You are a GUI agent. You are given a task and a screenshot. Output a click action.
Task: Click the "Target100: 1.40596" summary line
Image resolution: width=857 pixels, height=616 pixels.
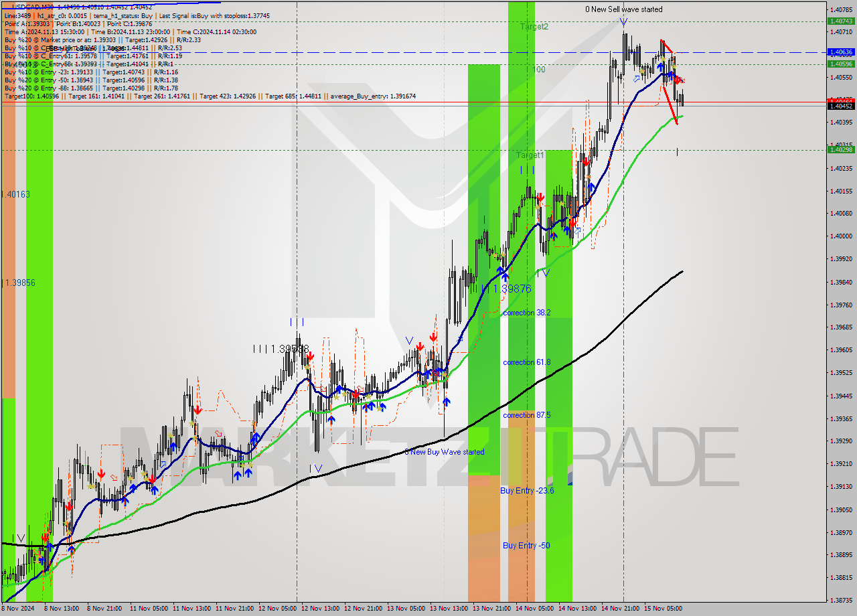tap(210, 96)
